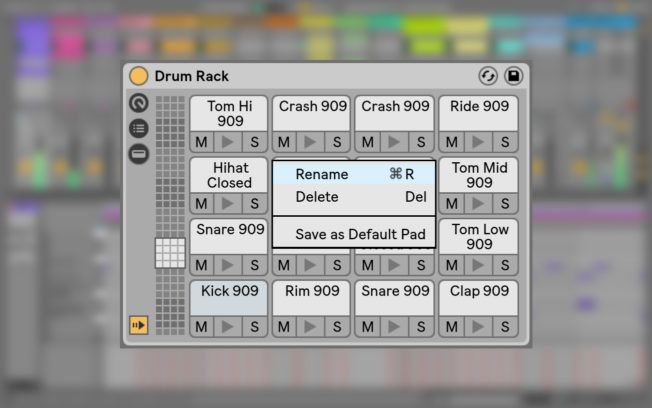Show the Macro Controls via knob icon

pyautogui.click(x=139, y=103)
